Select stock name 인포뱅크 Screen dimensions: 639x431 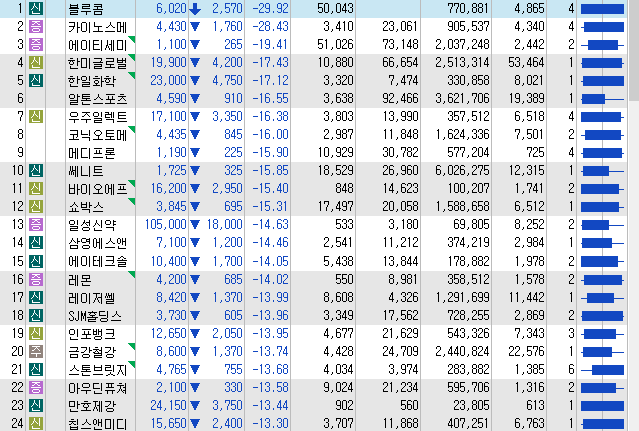[x=92, y=334]
